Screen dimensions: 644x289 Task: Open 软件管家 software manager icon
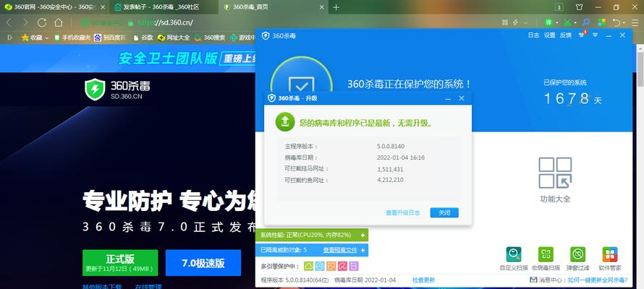pos(610,254)
